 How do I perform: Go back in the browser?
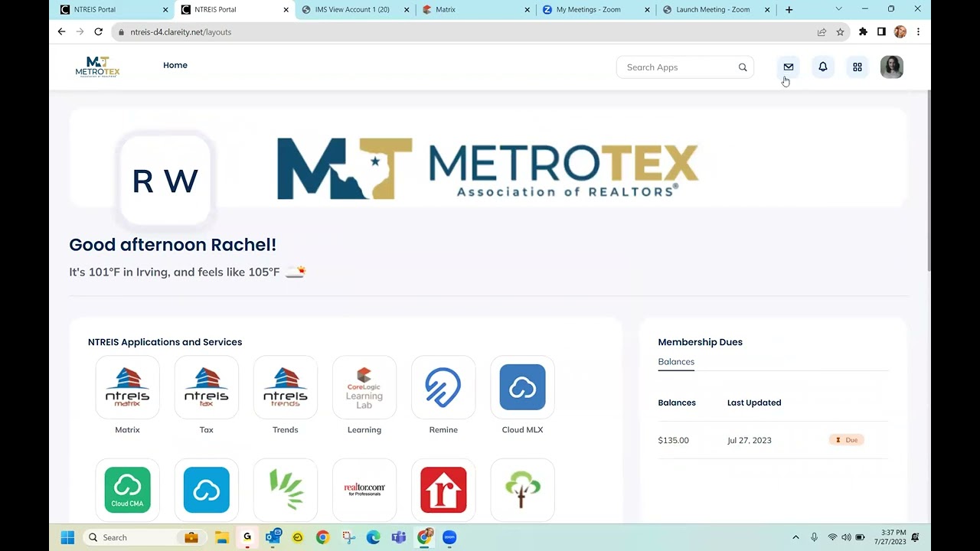(x=62, y=31)
